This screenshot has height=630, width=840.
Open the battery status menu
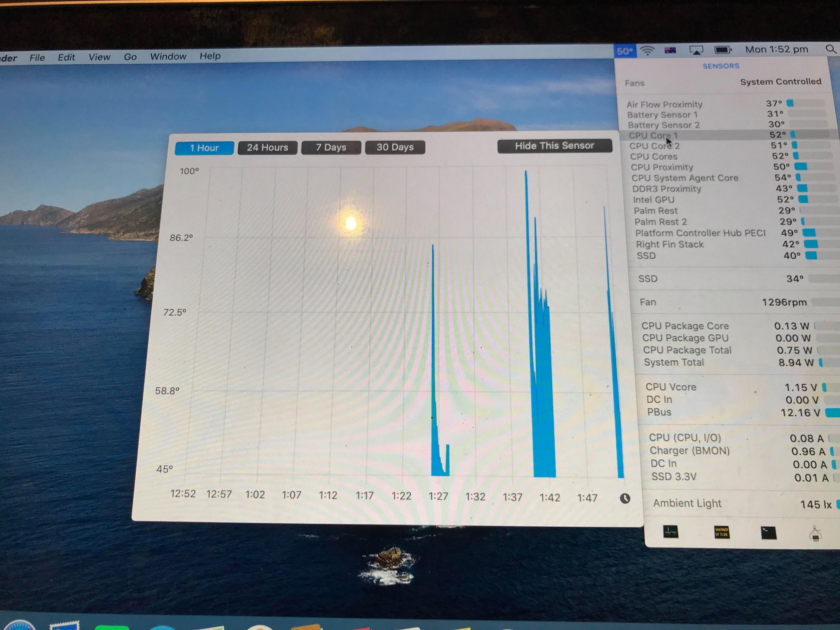coord(722,50)
